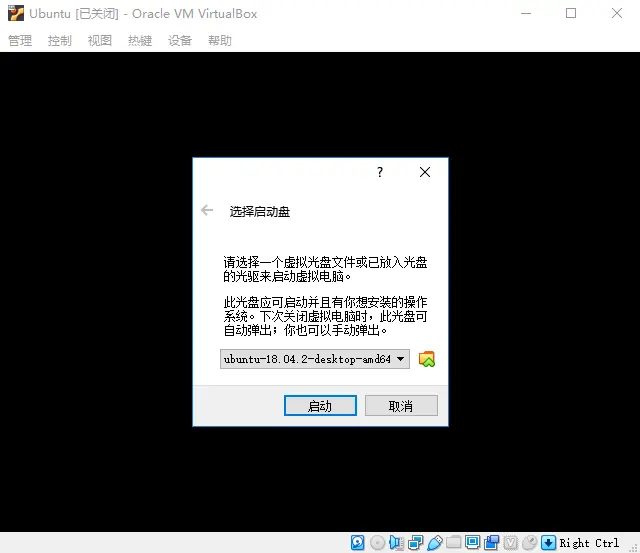
Task: Open the 帮助 menu
Action: (220, 40)
